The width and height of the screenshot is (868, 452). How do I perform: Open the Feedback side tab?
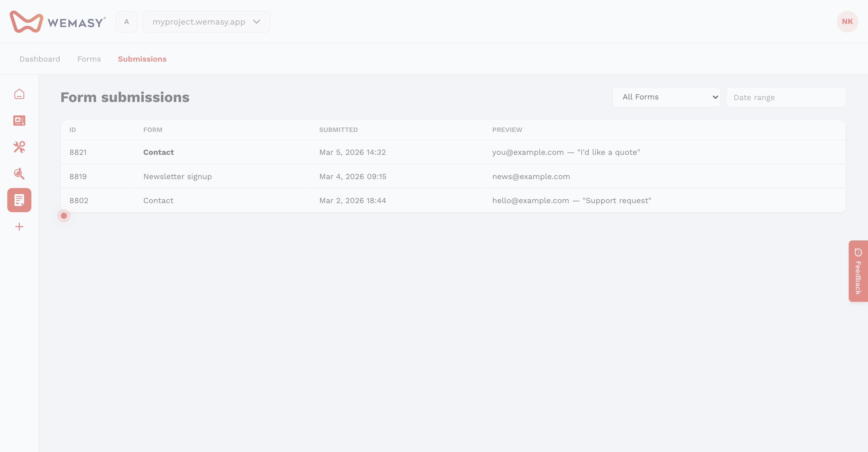tap(858, 271)
